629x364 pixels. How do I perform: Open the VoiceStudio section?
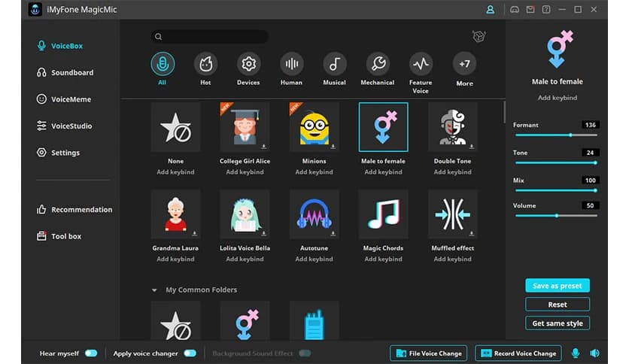point(71,126)
